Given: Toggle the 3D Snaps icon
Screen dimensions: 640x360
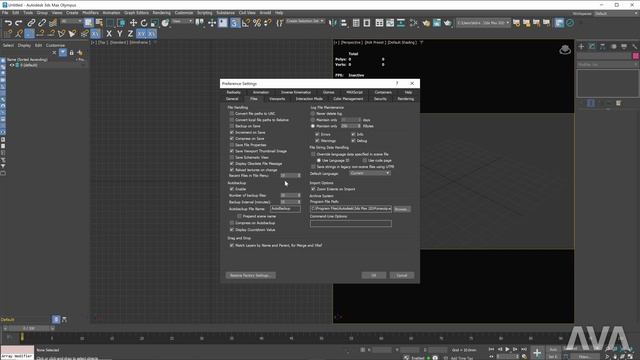Looking at the screenshot, I should pos(234,23).
